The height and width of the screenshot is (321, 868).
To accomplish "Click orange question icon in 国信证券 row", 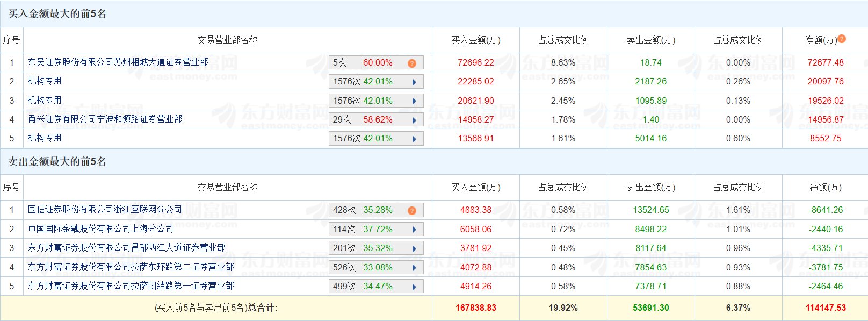I will [x=412, y=210].
